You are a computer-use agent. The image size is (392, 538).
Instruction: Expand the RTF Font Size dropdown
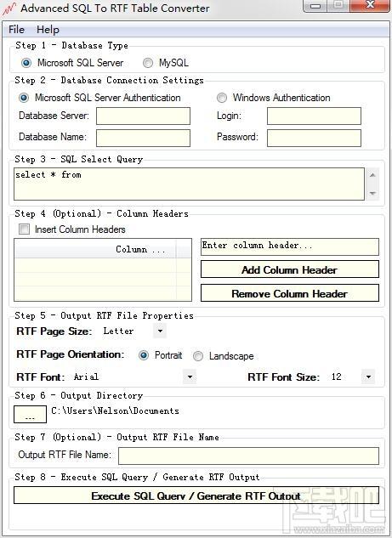tap(368, 377)
